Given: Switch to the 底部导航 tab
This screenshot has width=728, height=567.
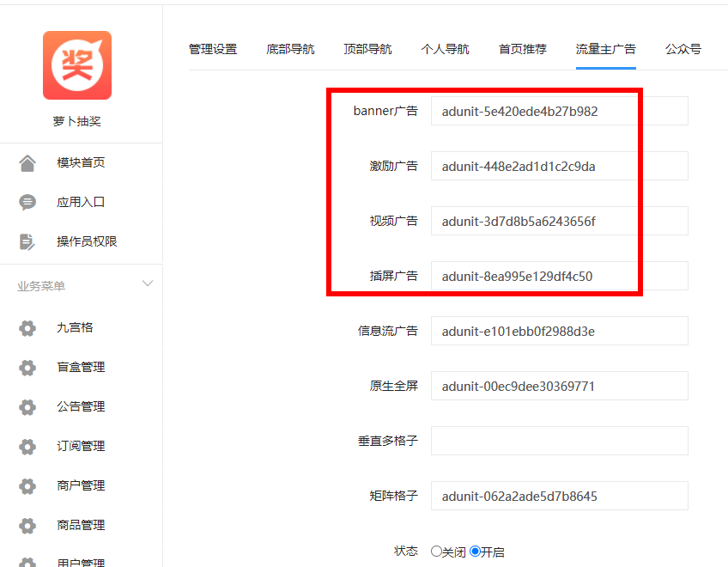Looking at the screenshot, I should [x=290, y=49].
